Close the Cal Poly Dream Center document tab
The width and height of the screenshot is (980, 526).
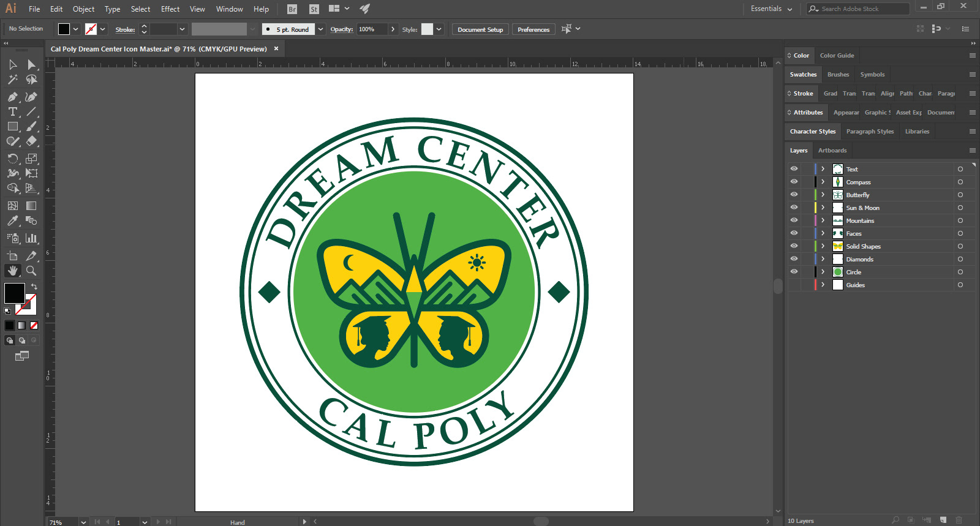pos(276,48)
